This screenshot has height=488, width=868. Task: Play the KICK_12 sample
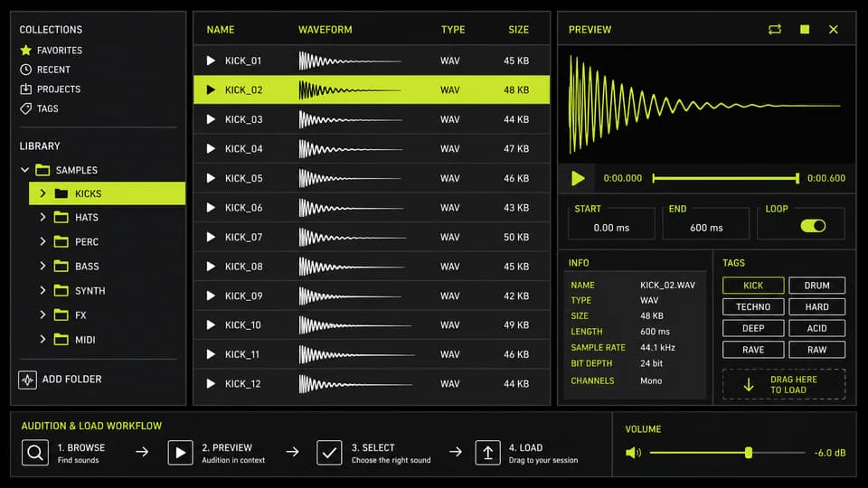(x=211, y=383)
